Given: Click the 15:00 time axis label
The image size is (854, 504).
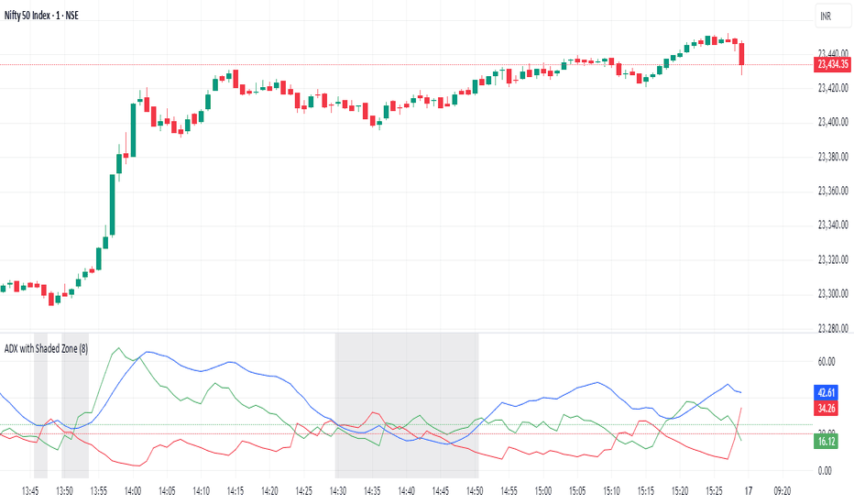Looking at the screenshot, I should [x=543, y=491].
